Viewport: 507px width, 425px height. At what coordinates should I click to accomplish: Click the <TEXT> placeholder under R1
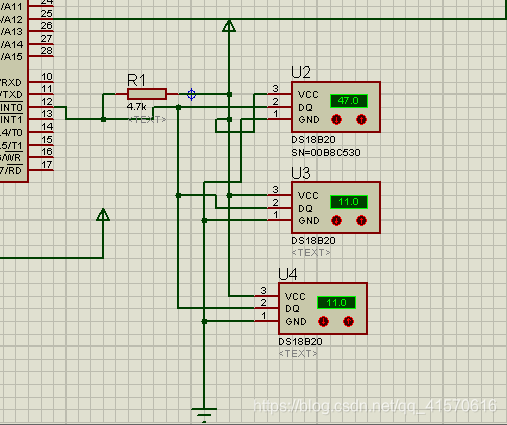147,120
